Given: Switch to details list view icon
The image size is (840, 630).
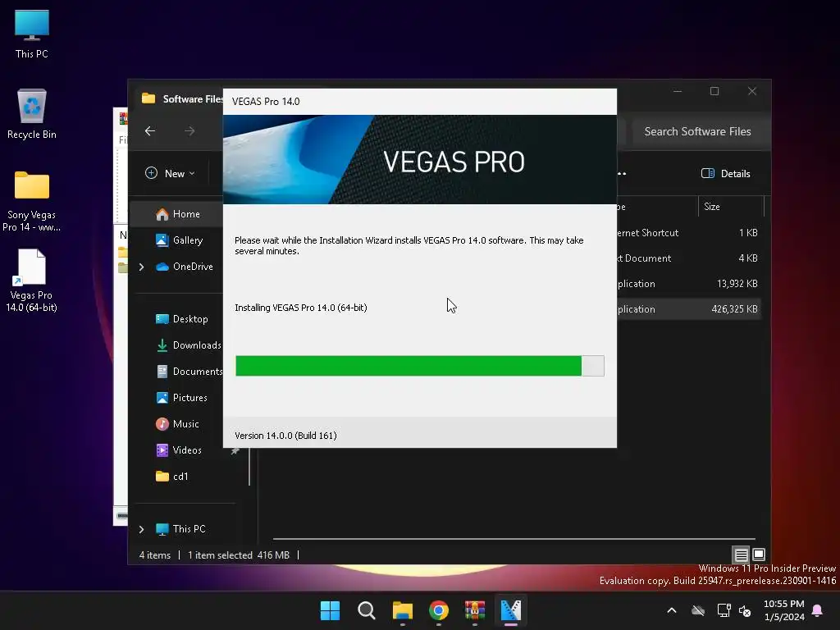Looking at the screenshot, I should tap(741, 555).
